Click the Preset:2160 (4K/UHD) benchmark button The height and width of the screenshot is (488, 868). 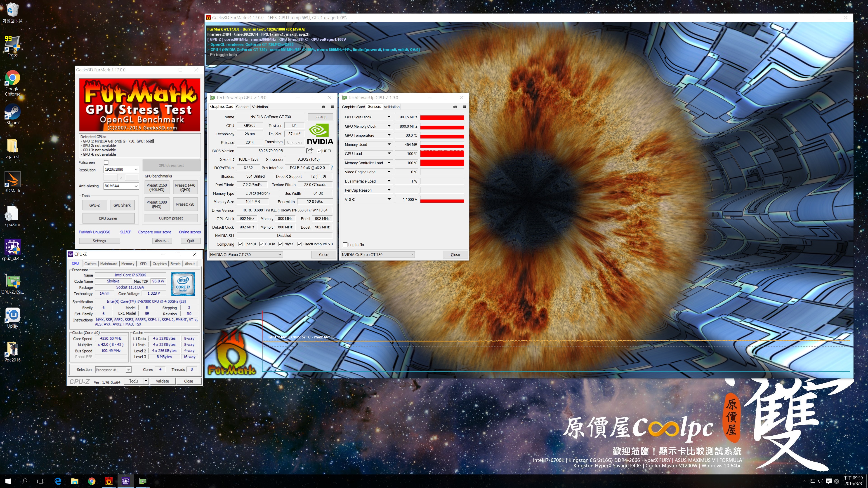click(x=157, y=187)
